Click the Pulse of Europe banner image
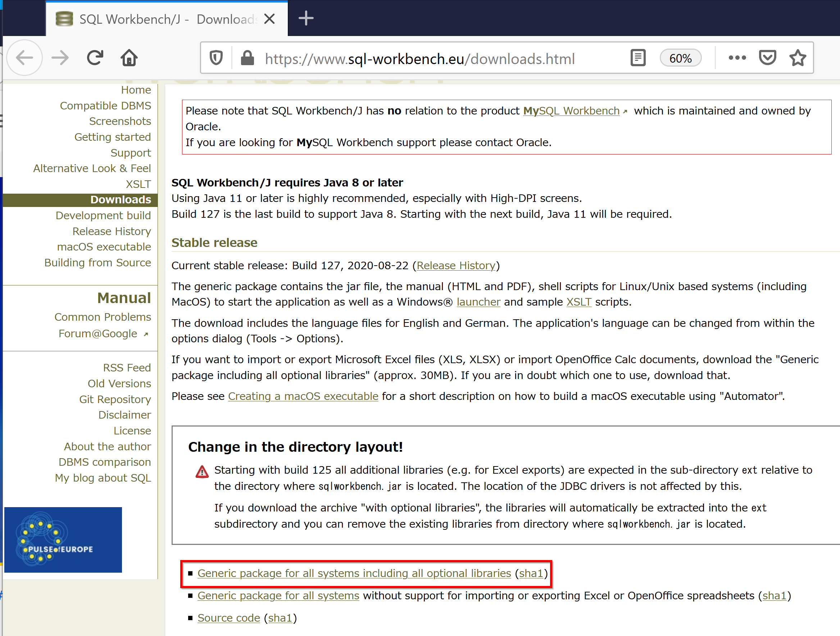 click(63, 540)
